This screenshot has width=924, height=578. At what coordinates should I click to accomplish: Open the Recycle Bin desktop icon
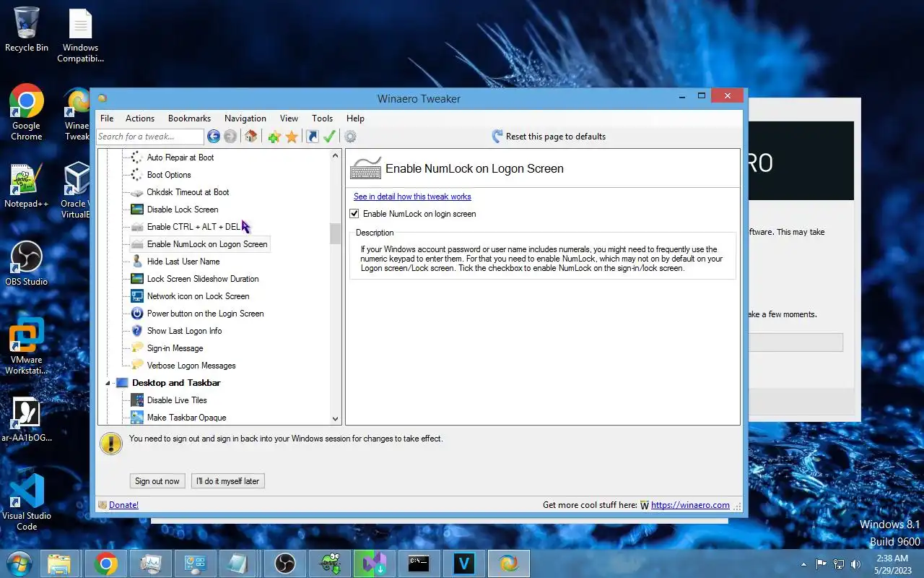27,30
